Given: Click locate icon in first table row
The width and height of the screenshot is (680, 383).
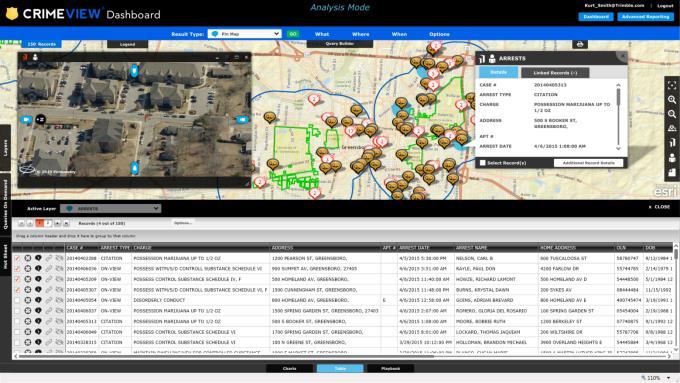Looking at the screenshot, I should [38, 258].
